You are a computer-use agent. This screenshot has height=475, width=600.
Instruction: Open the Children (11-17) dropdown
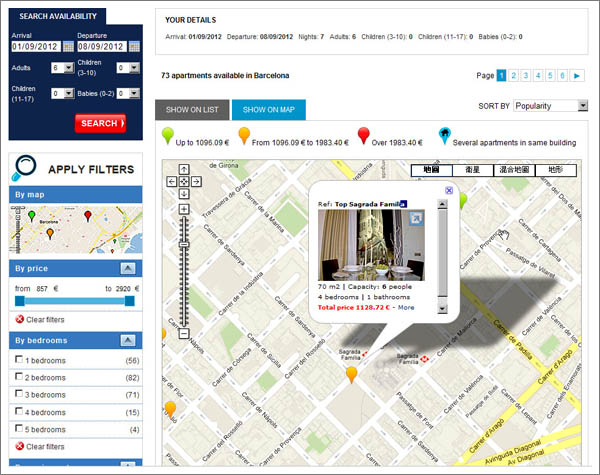pos(63,93)
